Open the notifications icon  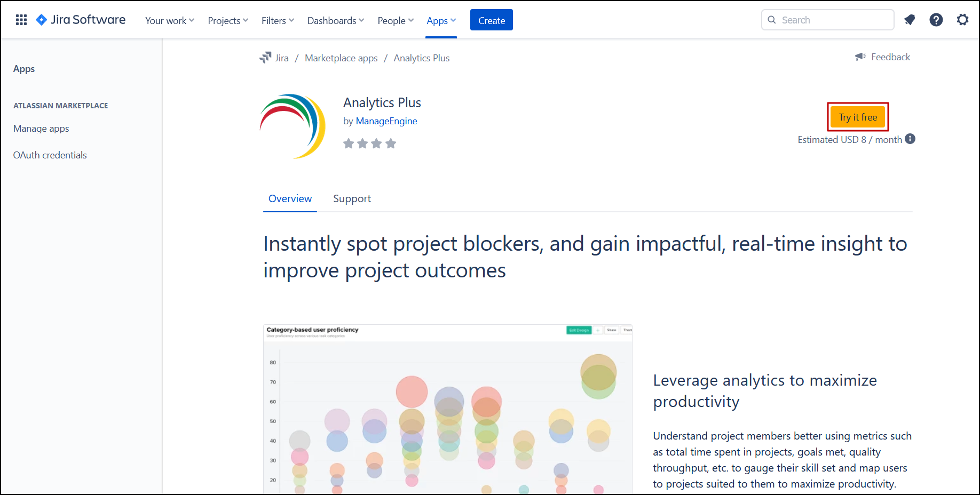pyautogui.click(x=910, y=20)
